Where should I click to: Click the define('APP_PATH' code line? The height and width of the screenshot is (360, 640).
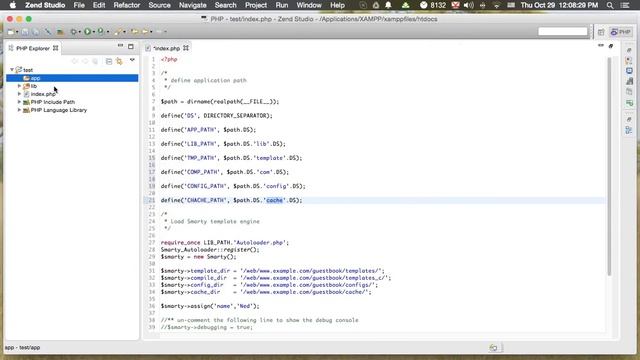coord(208,130)
